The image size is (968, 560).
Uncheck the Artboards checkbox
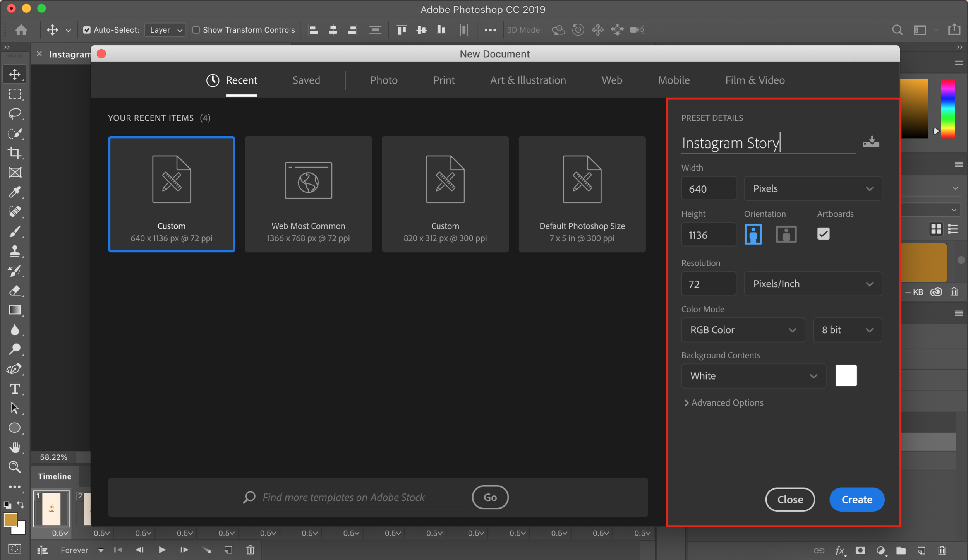click(823, 234)
